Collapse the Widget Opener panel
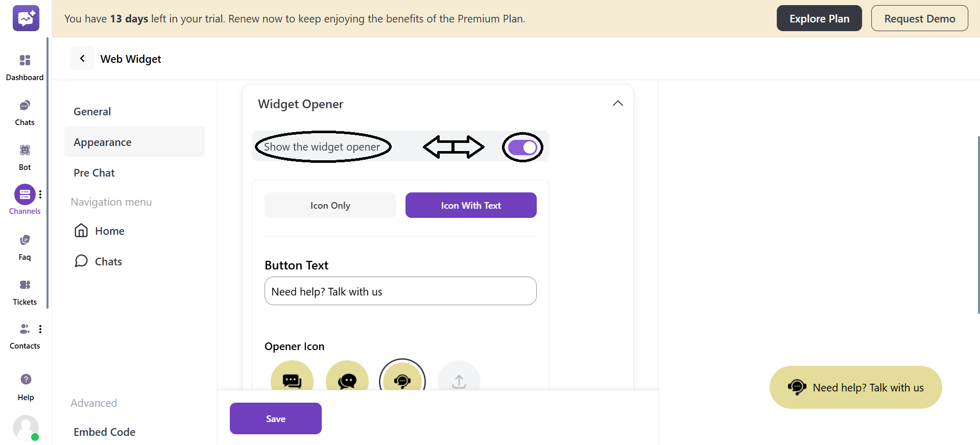The height and width of the screenshot is (445, 980). [617, 103]
